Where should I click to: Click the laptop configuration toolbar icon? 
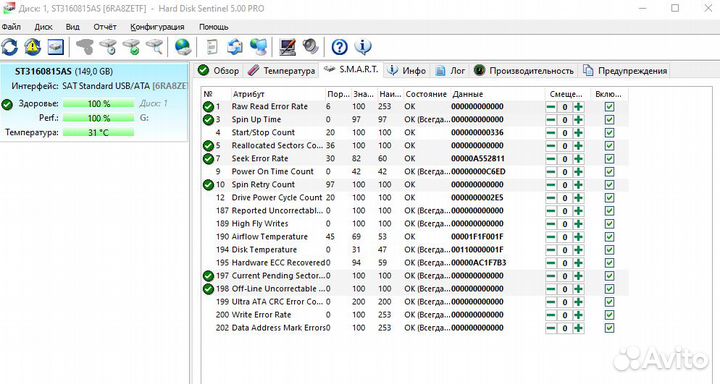(x=287, y=47)
